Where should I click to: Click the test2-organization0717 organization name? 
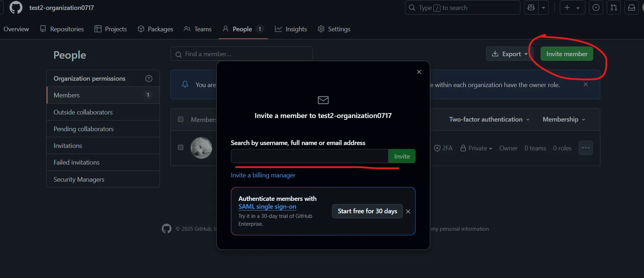(61, 8)
